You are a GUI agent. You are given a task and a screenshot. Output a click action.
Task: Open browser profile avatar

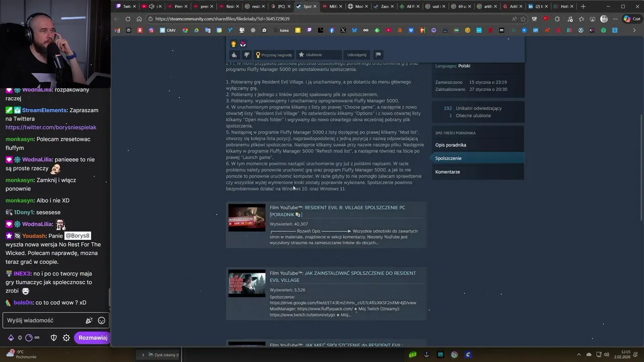(x=604, y=19)
